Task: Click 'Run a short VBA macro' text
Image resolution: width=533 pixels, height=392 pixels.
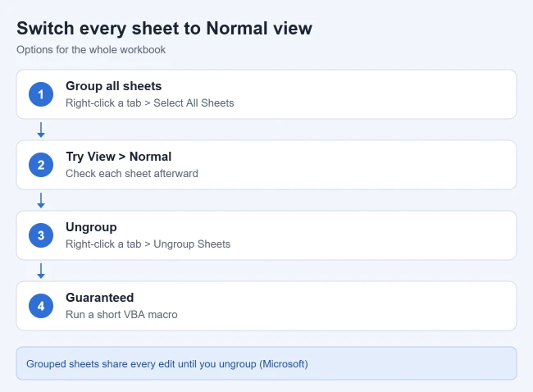Action: pos(121,314)
